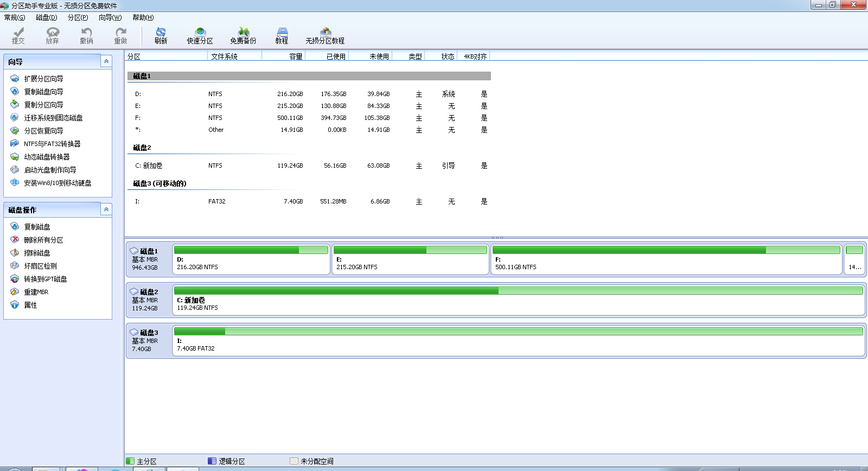Click the 放弃 discard toolbar icon

pos(52,35)
